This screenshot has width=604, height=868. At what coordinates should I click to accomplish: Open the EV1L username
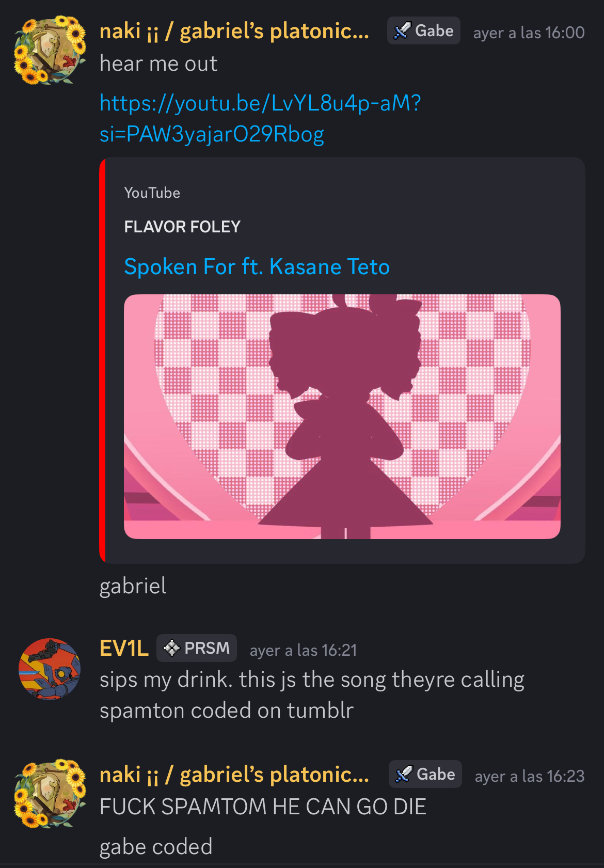(124, 648)
